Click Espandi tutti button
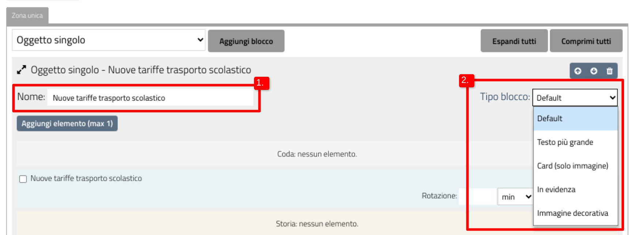Screen dimensions: 644x235 point(514,41)
